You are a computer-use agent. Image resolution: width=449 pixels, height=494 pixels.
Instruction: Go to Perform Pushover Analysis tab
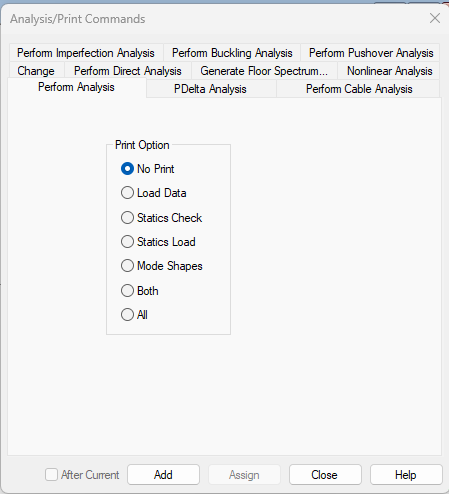[x=371, y=53]
